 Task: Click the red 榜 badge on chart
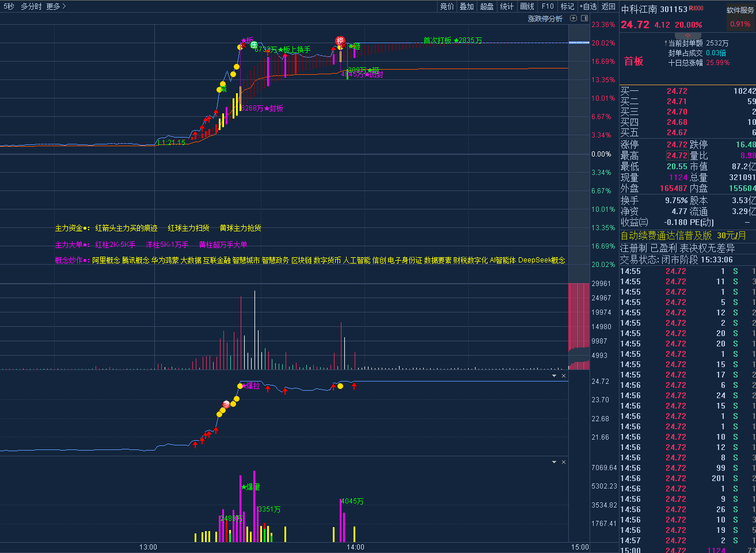340,41
